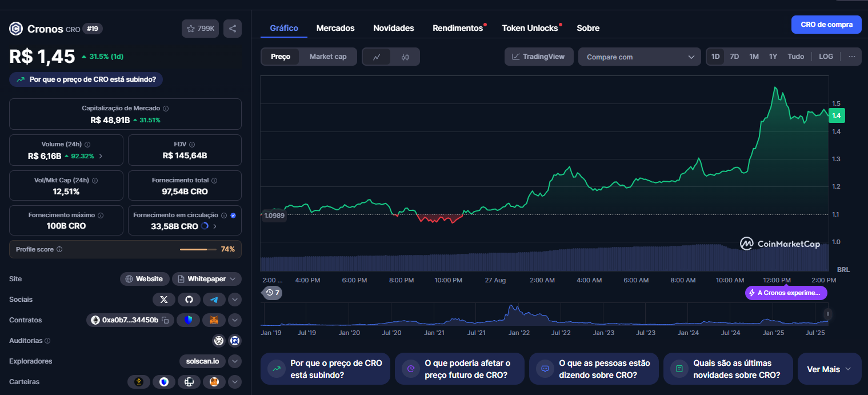868x395 pixels.
Task: Select Preço chart mode
Action: [x=281, y=57]
